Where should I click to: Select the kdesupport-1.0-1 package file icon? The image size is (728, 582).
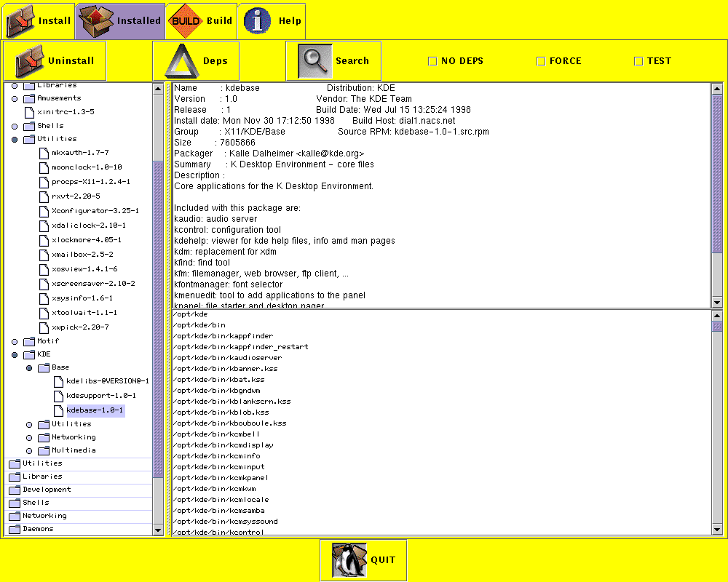(58, 396)
